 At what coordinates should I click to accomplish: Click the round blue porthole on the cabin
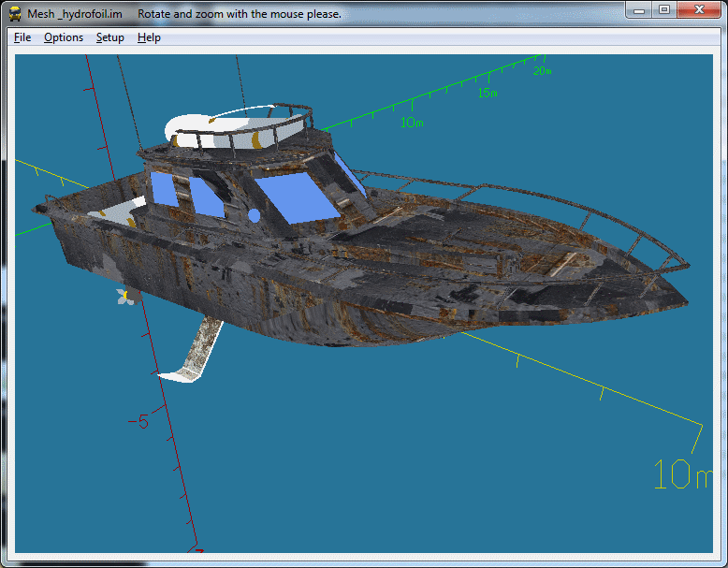[254, 216]
